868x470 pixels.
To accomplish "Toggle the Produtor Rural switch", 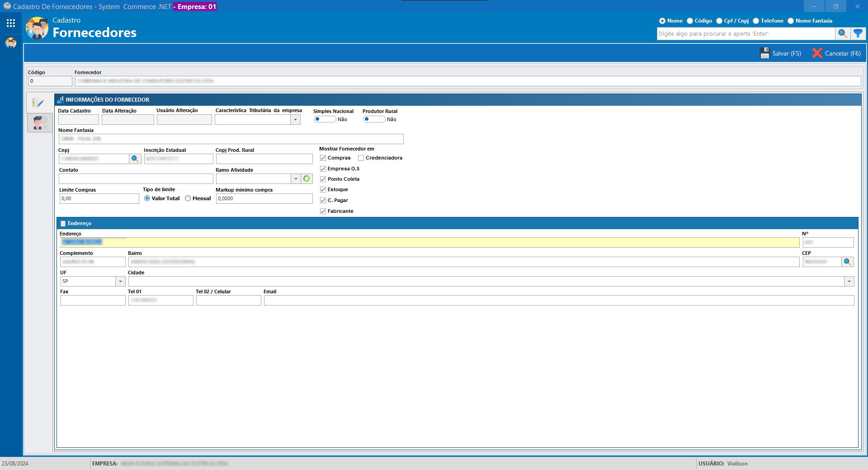I will pyautogui.click(x=373, y=119).
